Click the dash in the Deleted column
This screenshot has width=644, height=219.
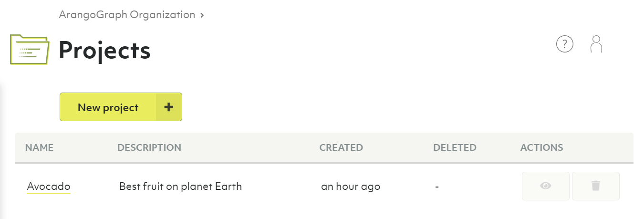pos(437,187)
